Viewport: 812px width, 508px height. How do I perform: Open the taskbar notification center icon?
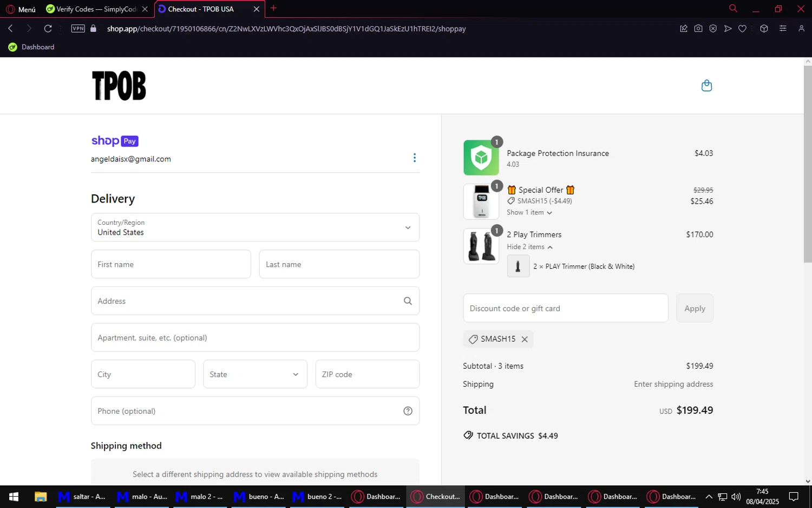pyautogui.click(x=794, y=497)
